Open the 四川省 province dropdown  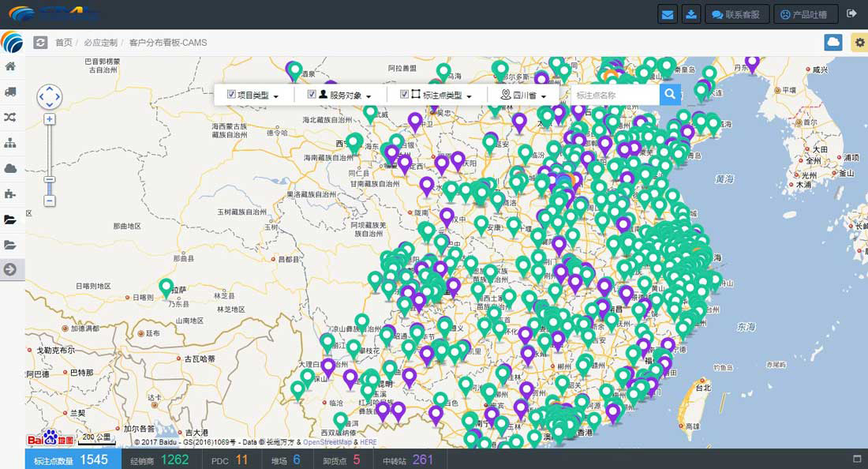(524, 96)
